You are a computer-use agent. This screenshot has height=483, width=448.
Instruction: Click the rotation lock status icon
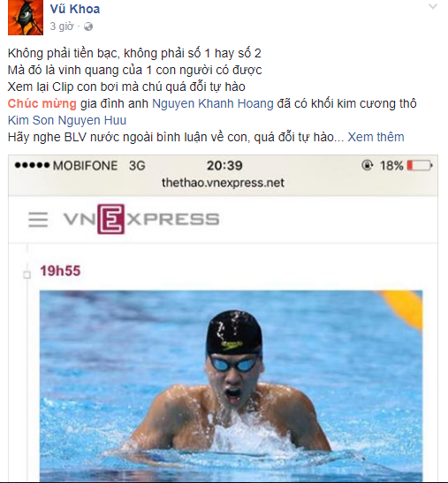[368, 165]
